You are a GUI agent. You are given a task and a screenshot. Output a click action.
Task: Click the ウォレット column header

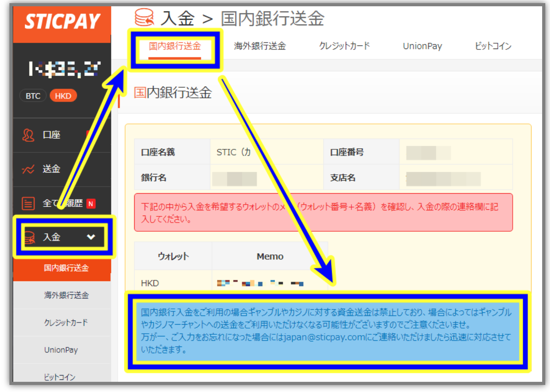point(173,256)
